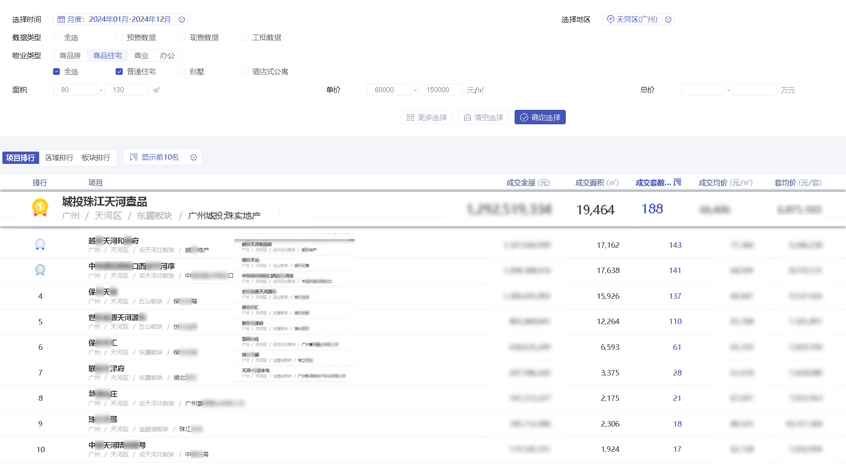Click the minimum 单价 field showing 60000

click(x=387, y=90)
